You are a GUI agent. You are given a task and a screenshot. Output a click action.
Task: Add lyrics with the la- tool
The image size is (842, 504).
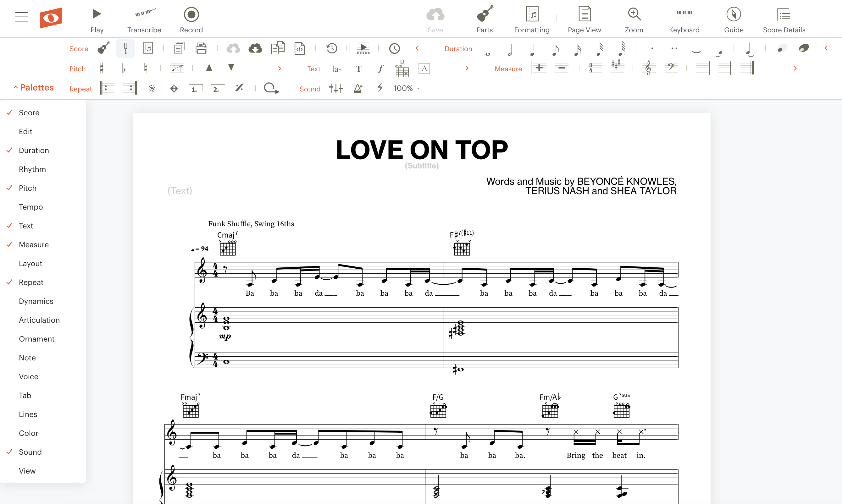336,69
